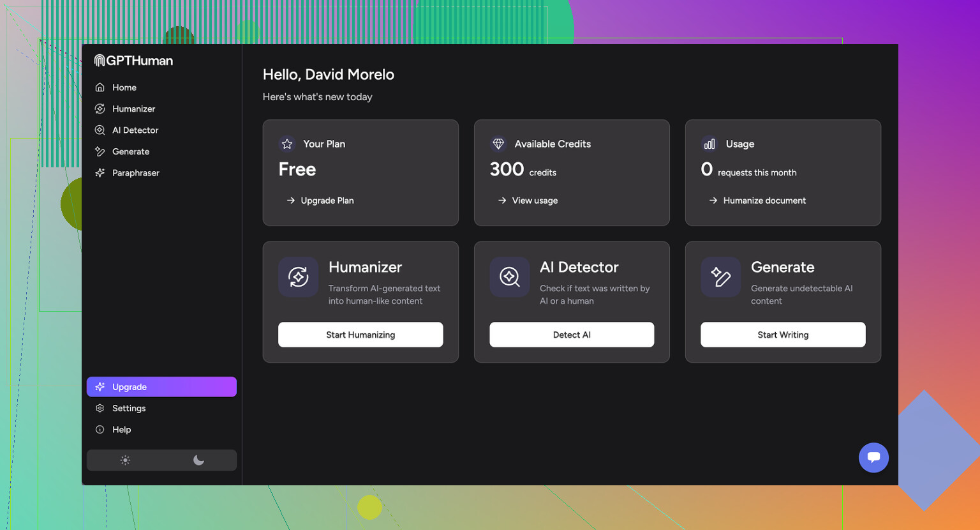Switch to light mode with sun toggle

pyautogui.click(x=125, y=460)
